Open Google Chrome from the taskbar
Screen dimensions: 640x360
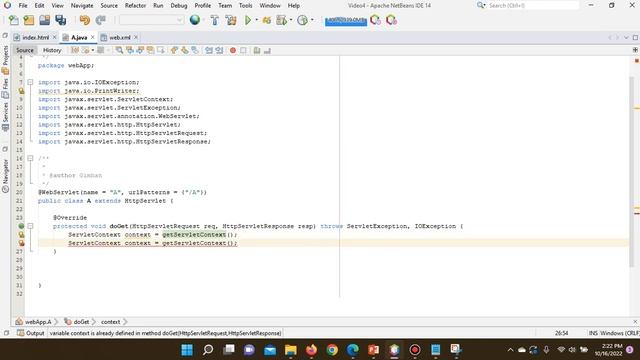click(x=332, y=350)
